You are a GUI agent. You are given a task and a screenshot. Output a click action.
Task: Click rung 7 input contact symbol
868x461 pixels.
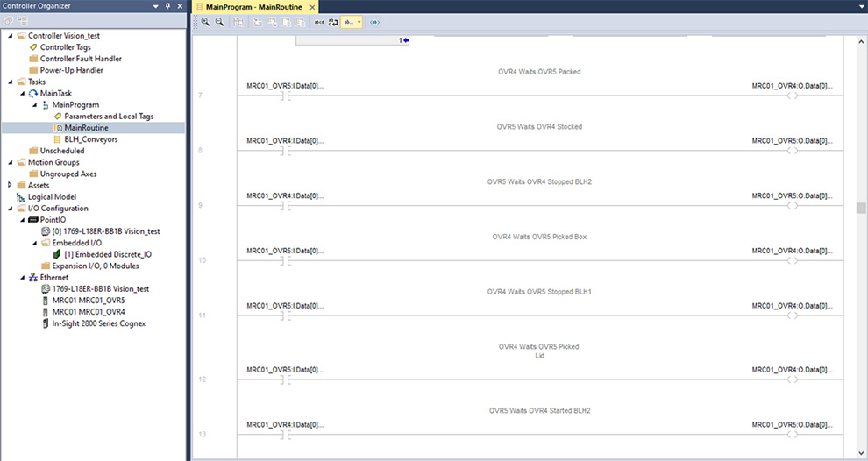point(286,96)
